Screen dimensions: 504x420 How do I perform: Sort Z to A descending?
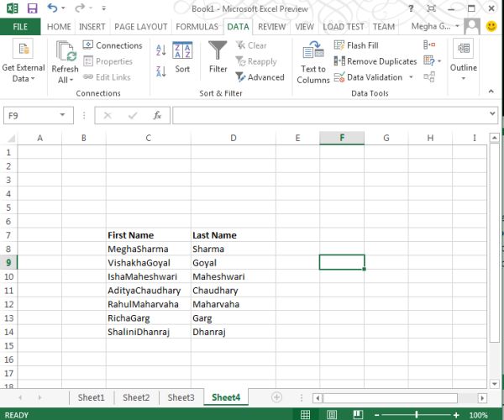click(161, 71)
